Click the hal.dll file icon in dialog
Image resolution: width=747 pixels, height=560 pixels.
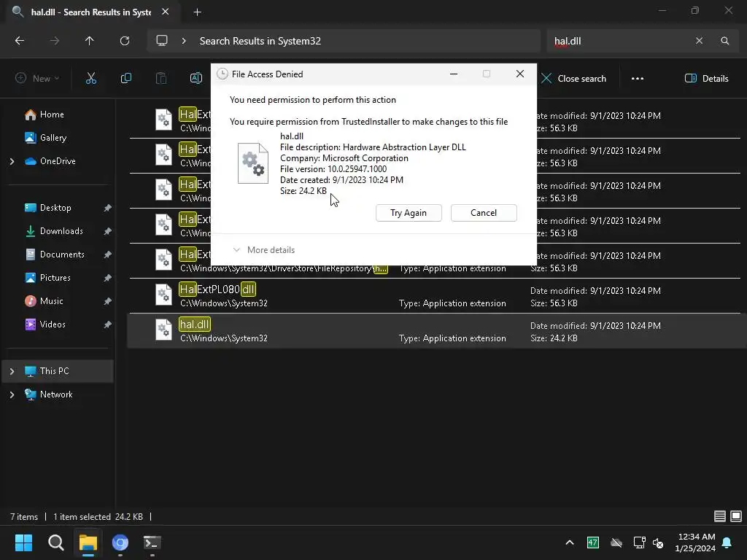253,163
